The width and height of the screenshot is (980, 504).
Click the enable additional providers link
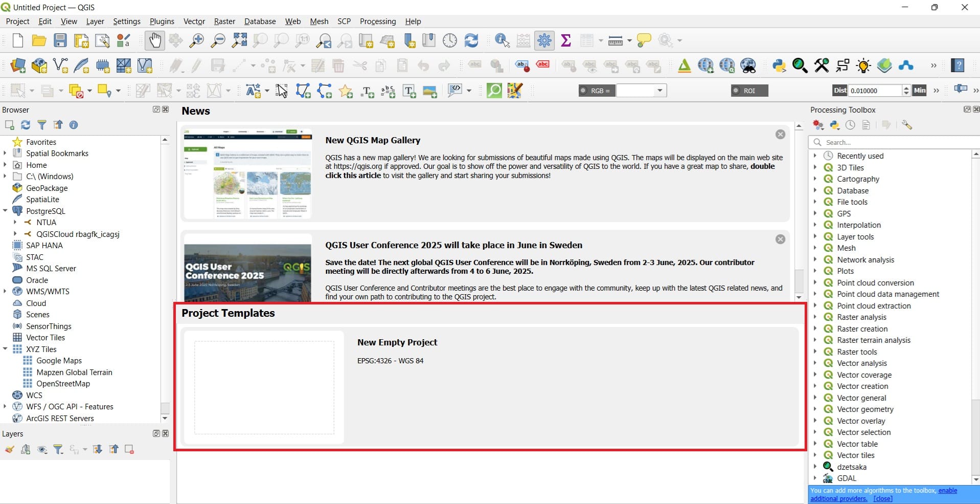pyautogui.click(x=884, y=494)
